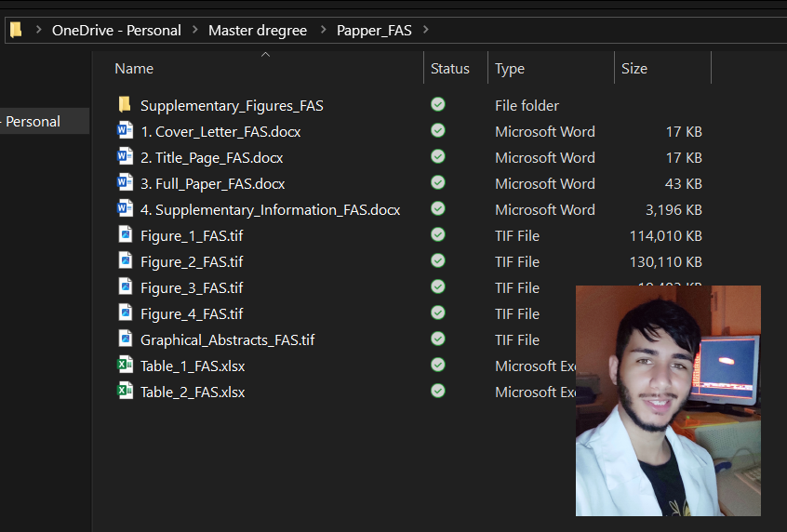Go to Master dregree breadcrumb
This screenshot has width=787, height=532.
pos(258,31)
